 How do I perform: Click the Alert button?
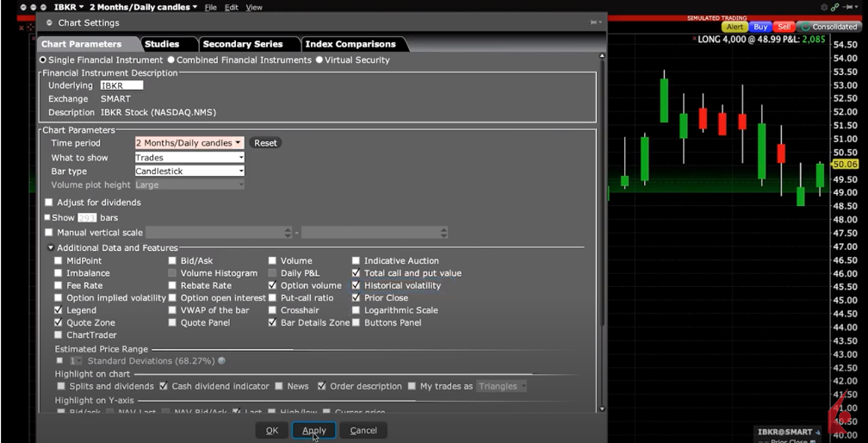coord(735,27)
